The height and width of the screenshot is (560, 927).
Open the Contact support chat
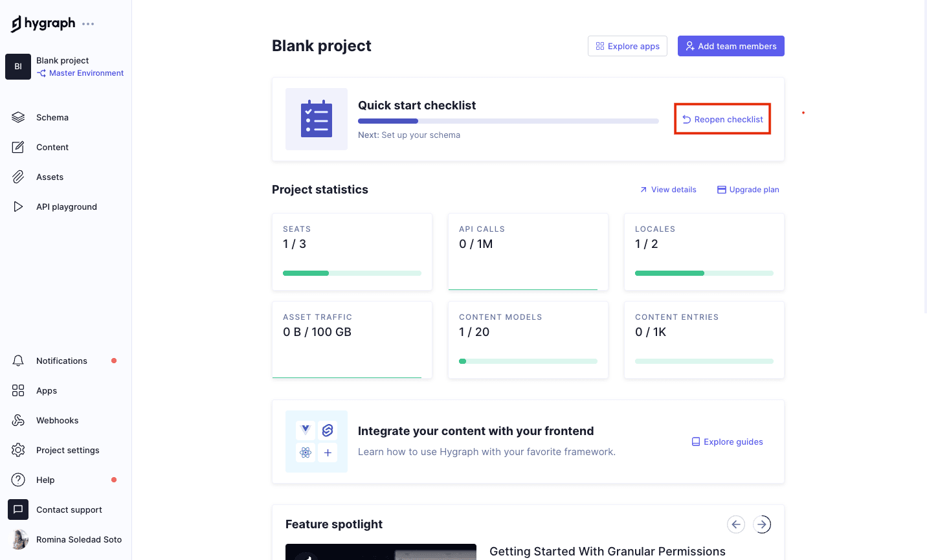[69, 510]
